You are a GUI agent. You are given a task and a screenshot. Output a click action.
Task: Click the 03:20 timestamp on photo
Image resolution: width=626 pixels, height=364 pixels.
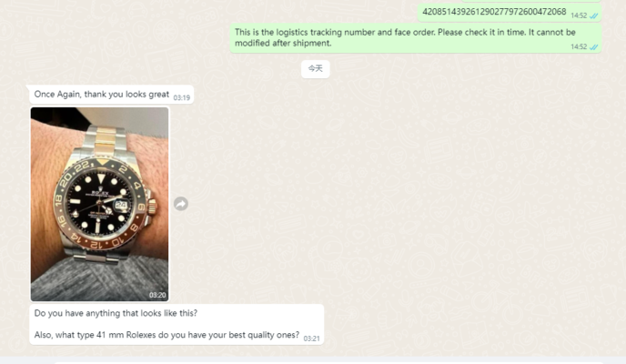pyautogui.click(x=157, y=296)
